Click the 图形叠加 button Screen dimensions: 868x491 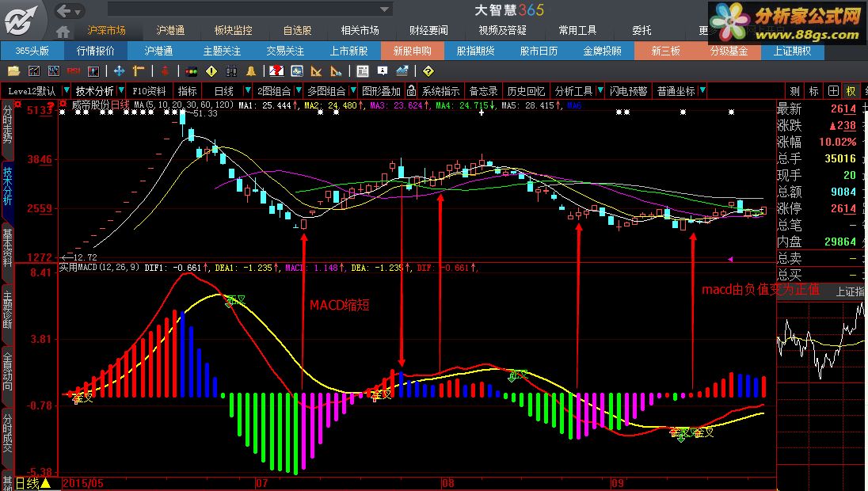(381, 91)
